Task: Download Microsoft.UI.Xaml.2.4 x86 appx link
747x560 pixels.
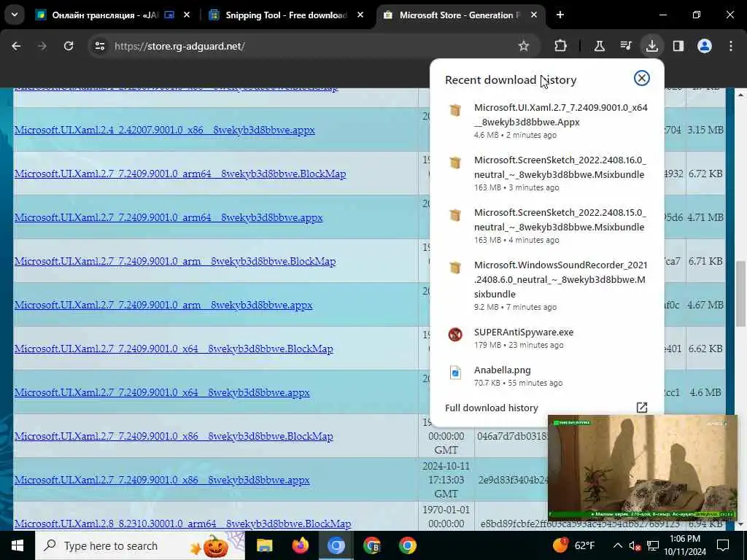Action: (x=164, y=130)
